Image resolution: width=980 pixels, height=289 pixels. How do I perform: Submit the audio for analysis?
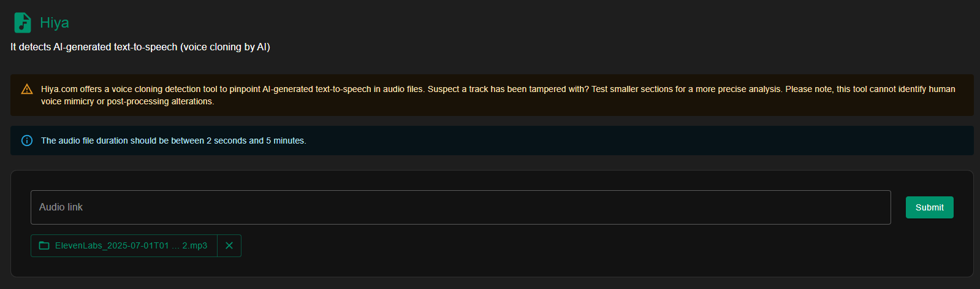click(x=929, y=207)
